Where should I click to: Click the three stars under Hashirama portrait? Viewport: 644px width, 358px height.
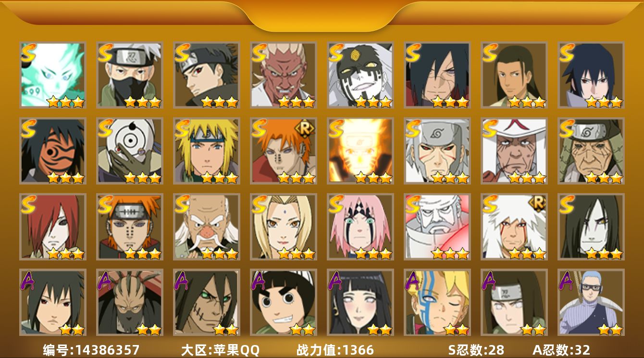(x=527, y=102)
